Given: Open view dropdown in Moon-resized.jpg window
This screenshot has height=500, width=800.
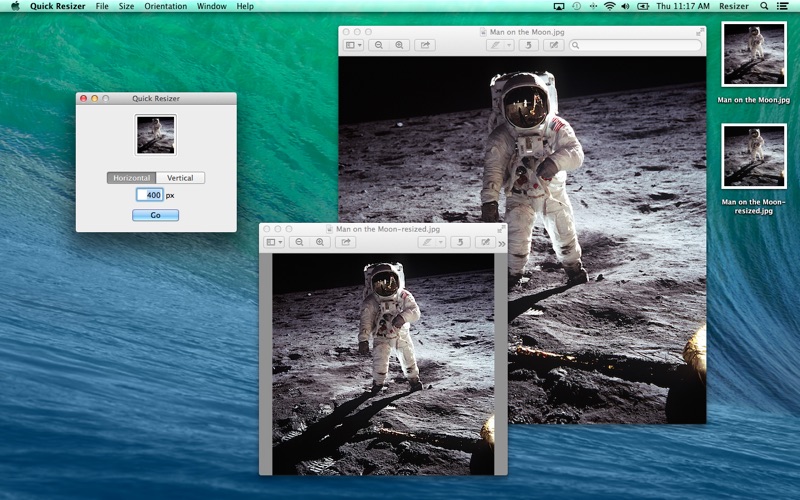Looking at the screenshot, I should tap(274, 242).
